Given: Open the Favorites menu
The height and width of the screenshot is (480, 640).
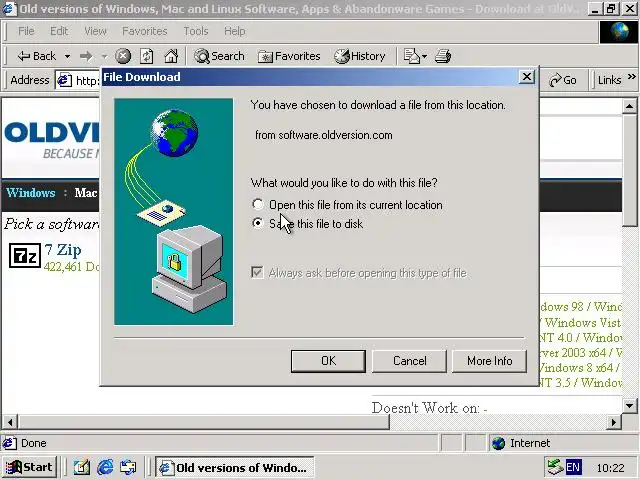Looking at the screenshot, I should pyautogui.click(x=144, y=31).
